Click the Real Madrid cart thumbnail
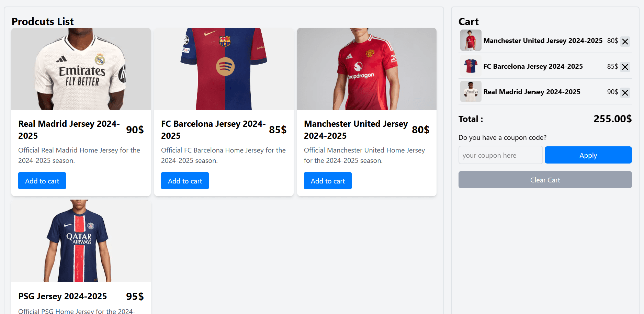This screenshot has width=644, height=314. [x=471, y=91]
